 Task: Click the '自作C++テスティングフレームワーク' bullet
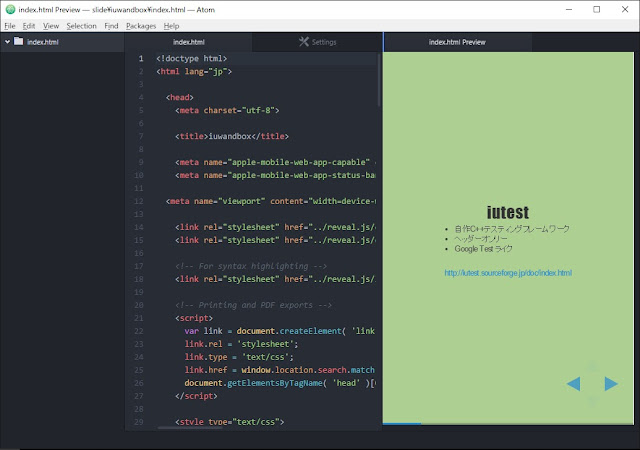[x=512, y=229]
